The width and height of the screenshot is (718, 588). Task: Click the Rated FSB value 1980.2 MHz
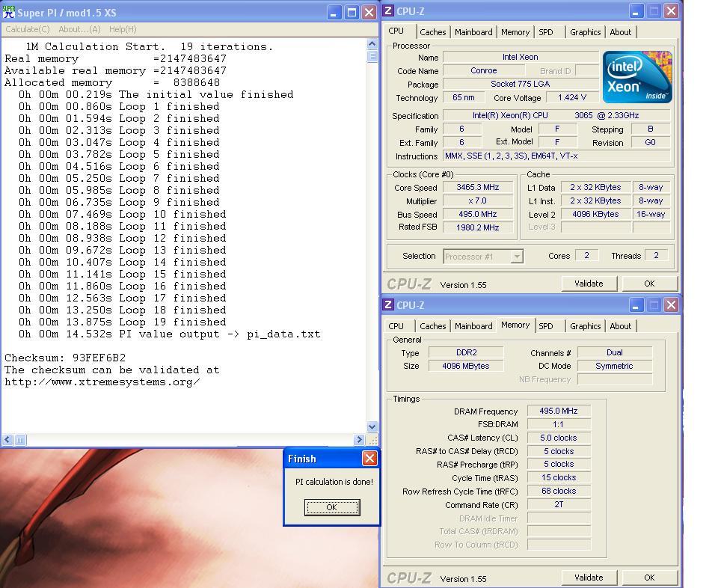[478, 227]
